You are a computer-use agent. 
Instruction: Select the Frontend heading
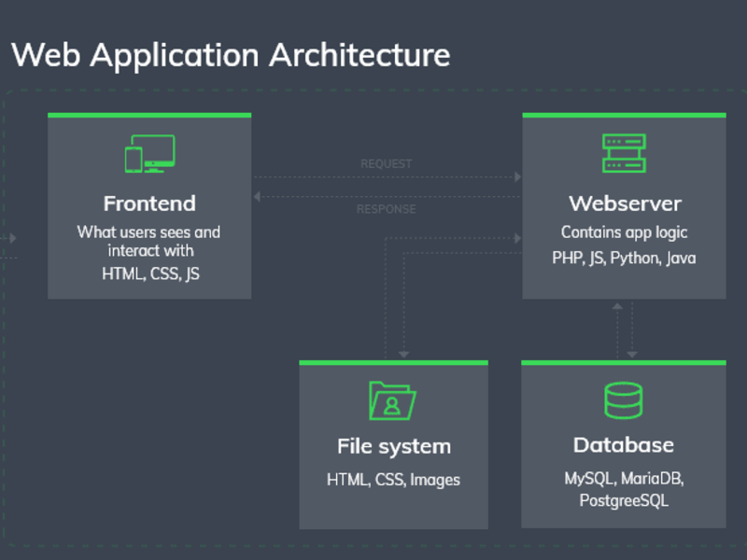coord(149,203)
